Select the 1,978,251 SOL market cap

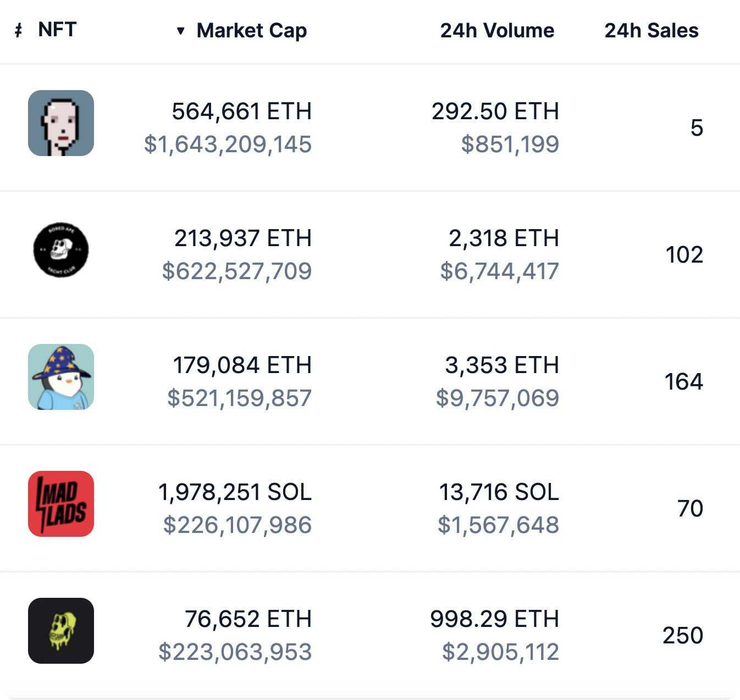tap(235, 492)
